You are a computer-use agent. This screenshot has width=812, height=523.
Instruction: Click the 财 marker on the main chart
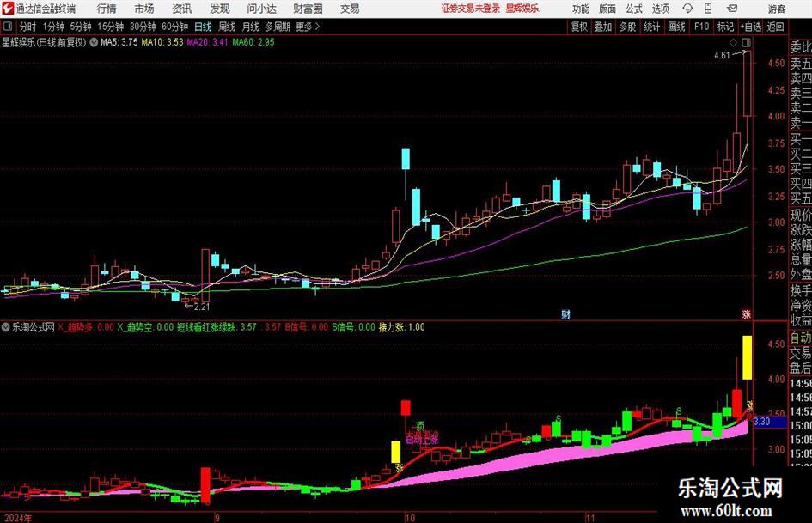click(x=565, y=314)
